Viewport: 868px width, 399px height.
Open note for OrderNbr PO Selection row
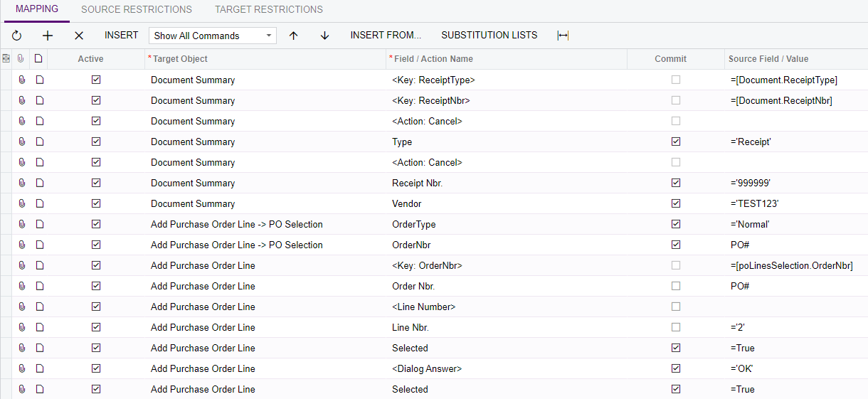click(40, 245)
